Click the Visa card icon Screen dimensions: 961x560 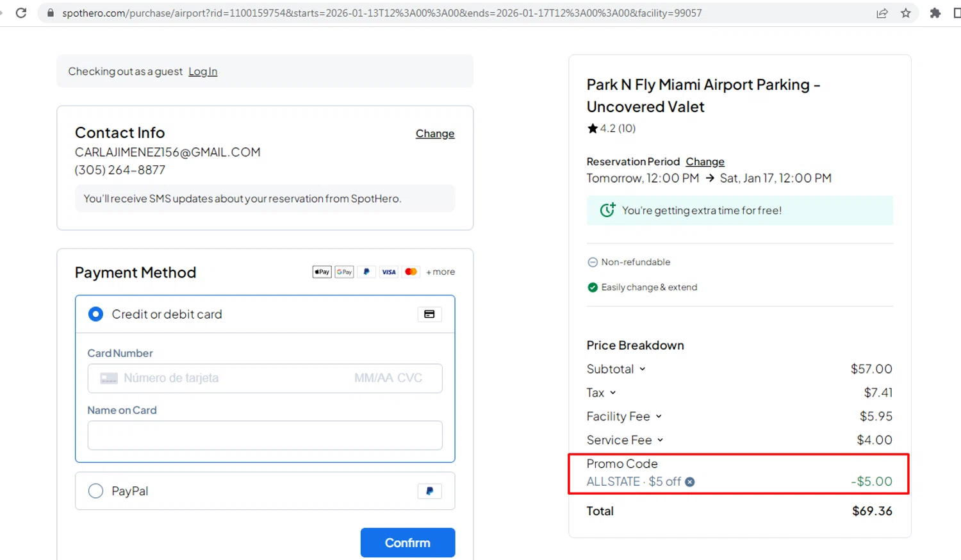point(389,272)
